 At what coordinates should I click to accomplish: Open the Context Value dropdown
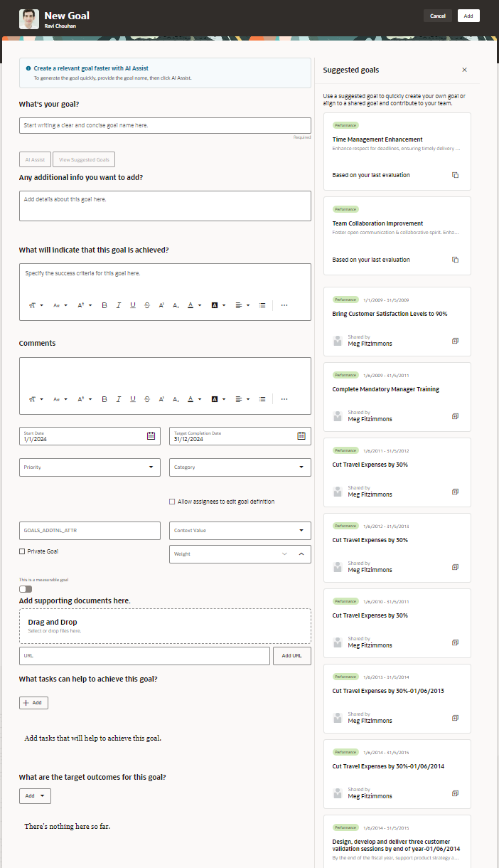(240, 531)
